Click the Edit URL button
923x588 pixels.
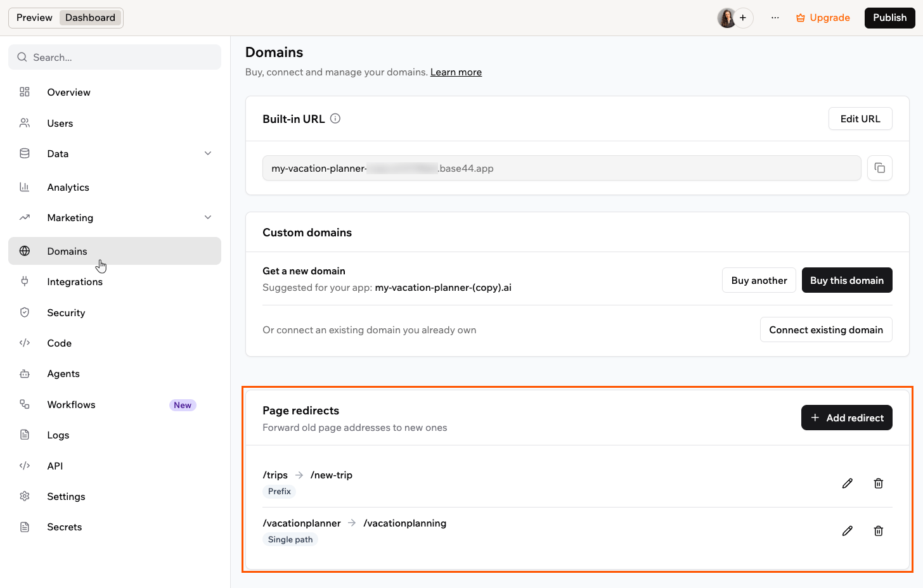860,118
